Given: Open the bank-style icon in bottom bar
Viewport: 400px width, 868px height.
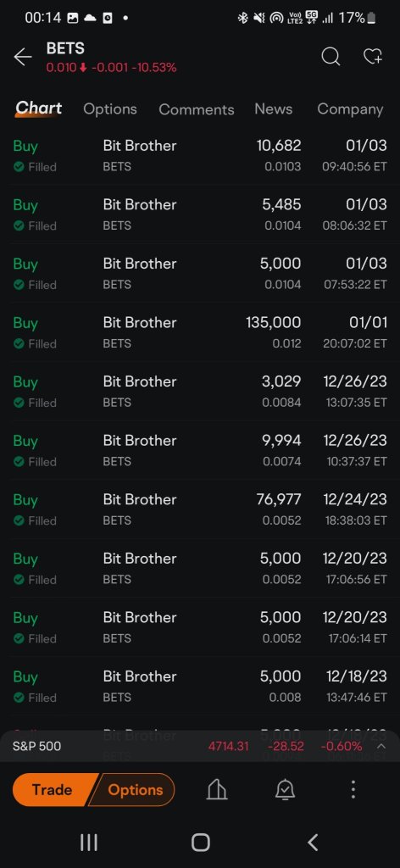Looking at the screenshot, I should pos(217,789).
